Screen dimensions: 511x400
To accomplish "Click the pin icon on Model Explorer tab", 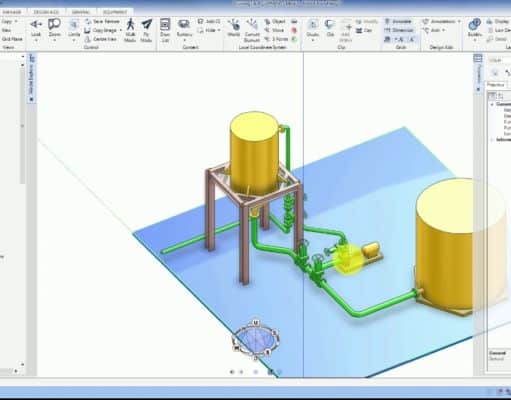I will pos(32,99).
